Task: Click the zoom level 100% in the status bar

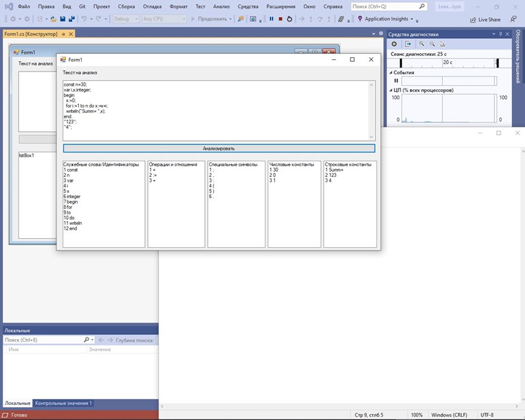Action: pyautogui.click(x=417, y=415)
